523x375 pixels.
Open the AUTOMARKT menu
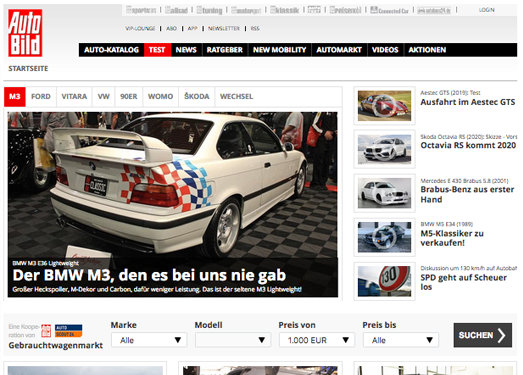pyautogui.click(x=339, y=50)
